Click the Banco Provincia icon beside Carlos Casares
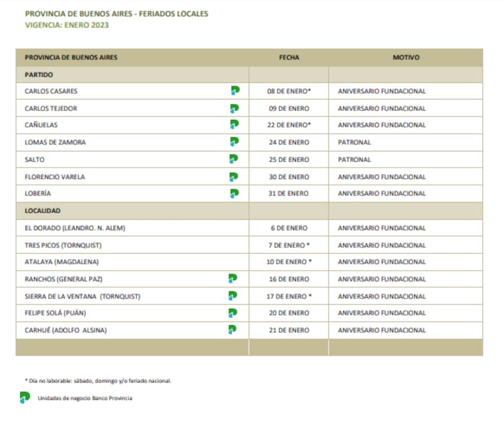Viewport: 504px width, 427px height. click(x=234, y=91)
